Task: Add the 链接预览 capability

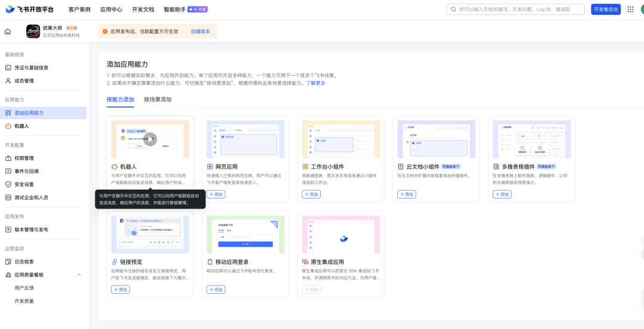Action: click(x=120, y=290)
